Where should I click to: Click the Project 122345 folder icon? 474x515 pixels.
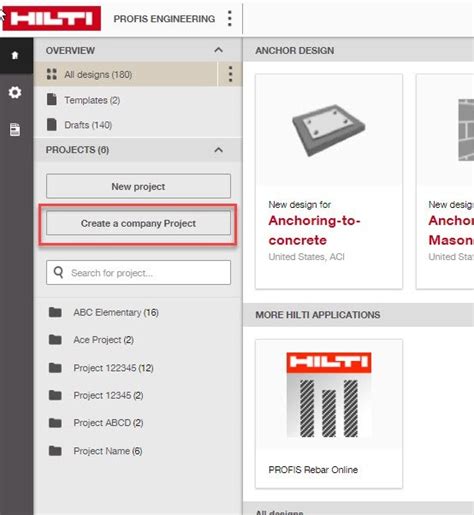pos(55,368)
